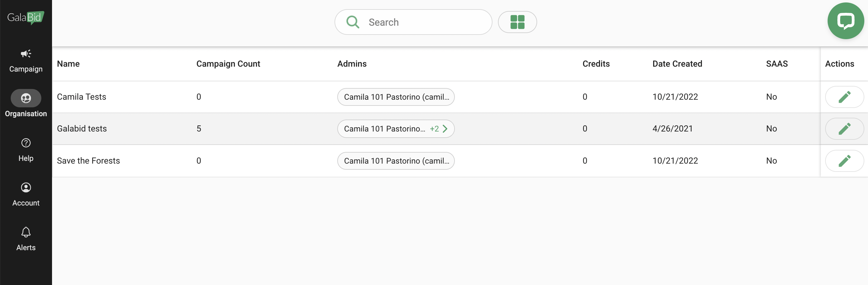Select the Galabid tests name cell

[82, 129]
